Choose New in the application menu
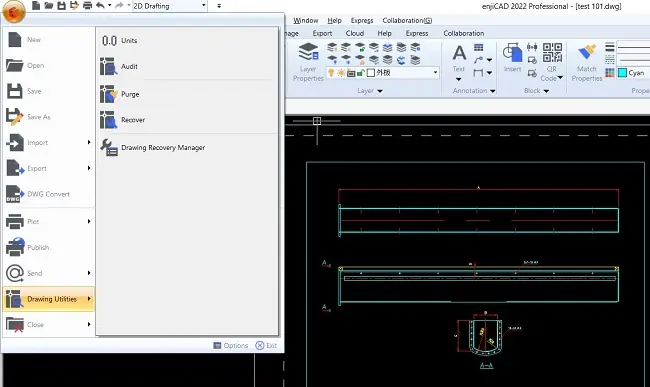The height and width of the screenshot is (387, 650). click(x=49, y=40)
